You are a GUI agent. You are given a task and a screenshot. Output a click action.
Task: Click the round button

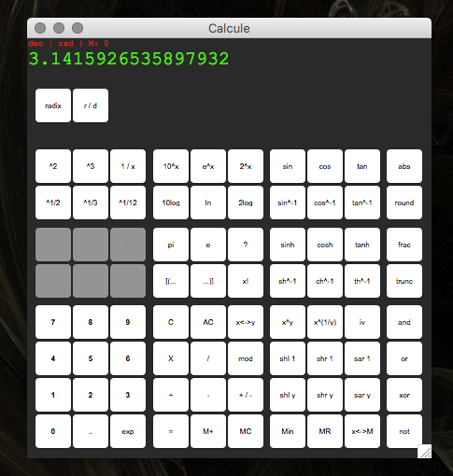[x=404, y=203]
